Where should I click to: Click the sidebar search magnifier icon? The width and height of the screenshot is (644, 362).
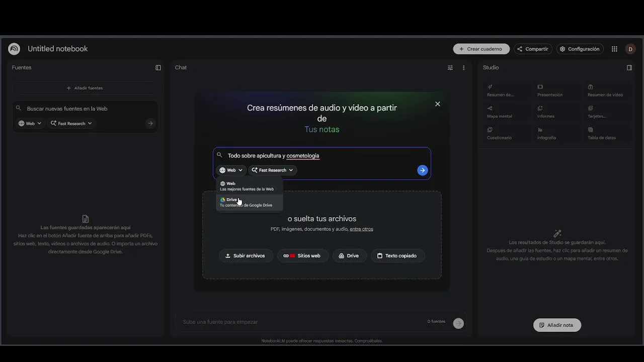(19, 108)
